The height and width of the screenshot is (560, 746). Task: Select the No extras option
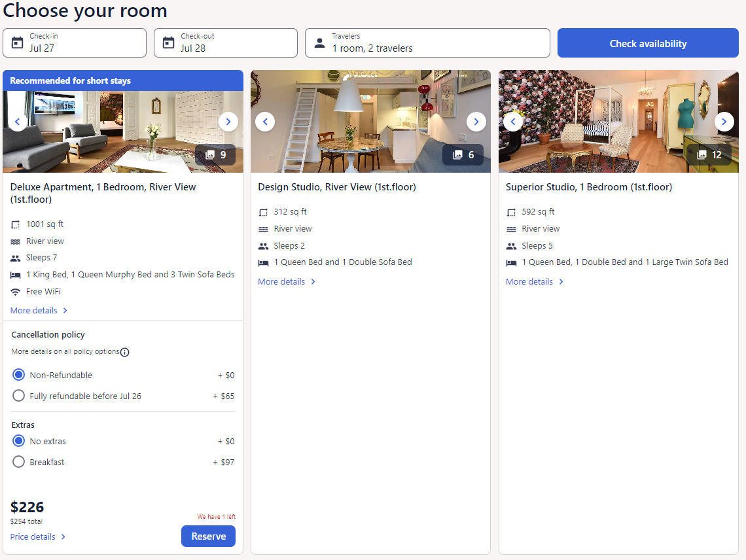coord(18,441)
